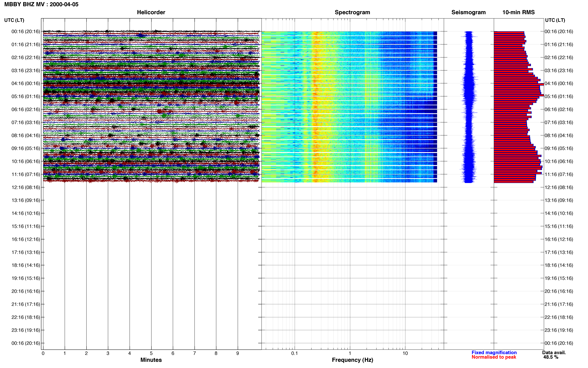This screenshot has width=588, height=368.
Task: Click left time label 04:16 (00:16)
Action: (x=26, y=83)
